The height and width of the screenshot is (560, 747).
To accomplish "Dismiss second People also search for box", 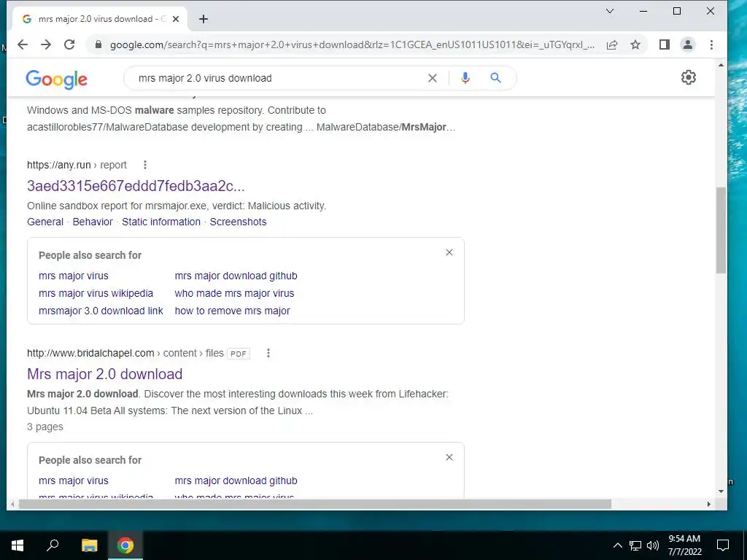I will click(x=449, y=457).
